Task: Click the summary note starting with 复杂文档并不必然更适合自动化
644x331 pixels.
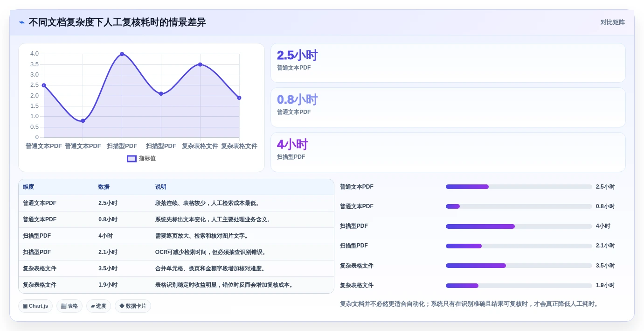Action: pyautogui.click(x=470, y=304)
